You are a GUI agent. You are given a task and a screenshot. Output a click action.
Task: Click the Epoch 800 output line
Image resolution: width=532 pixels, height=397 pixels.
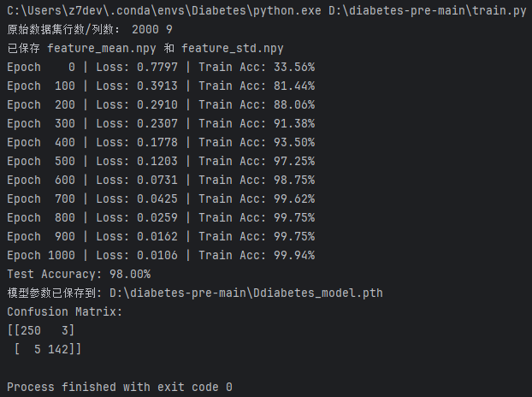coord(161,217)
